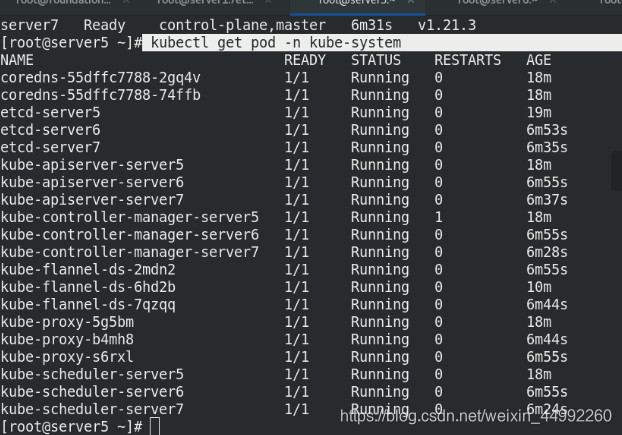The height and width of the screenshot is (435, 622).
Task: Click the Ready status of server7 node
Action: (104, 25)
